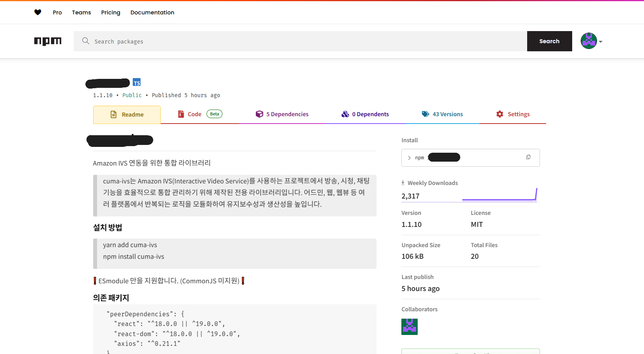The image size is (644, 354).
Task: Click the Dependencies cube icon
Action: coord(259,114)
